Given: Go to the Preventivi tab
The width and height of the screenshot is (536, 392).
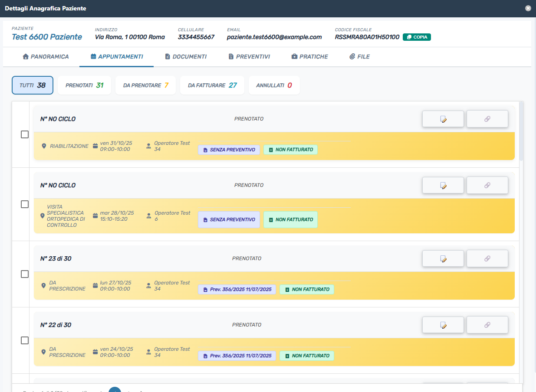Looking at the screenshot, I should click(x=249, y=56).
